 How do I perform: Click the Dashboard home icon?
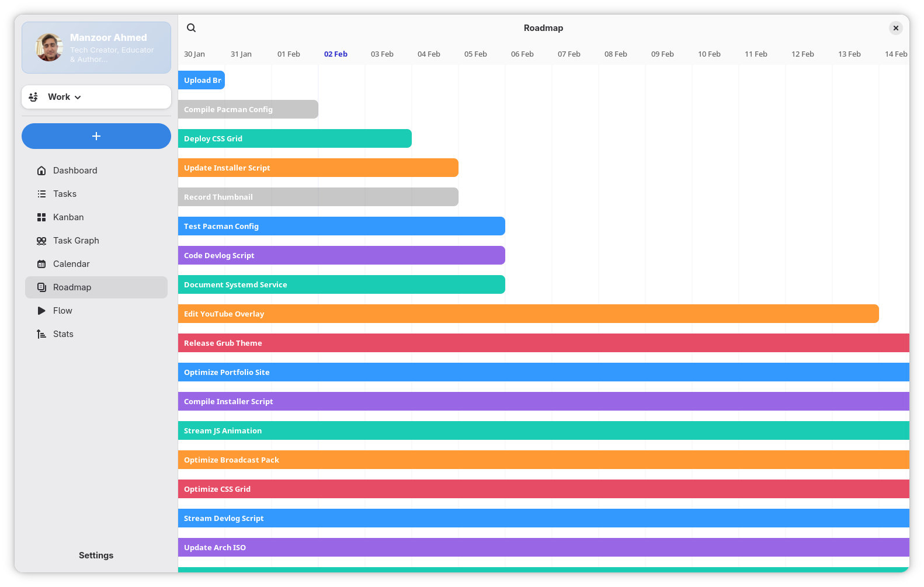pyautogui.click(x=41, y=171)
